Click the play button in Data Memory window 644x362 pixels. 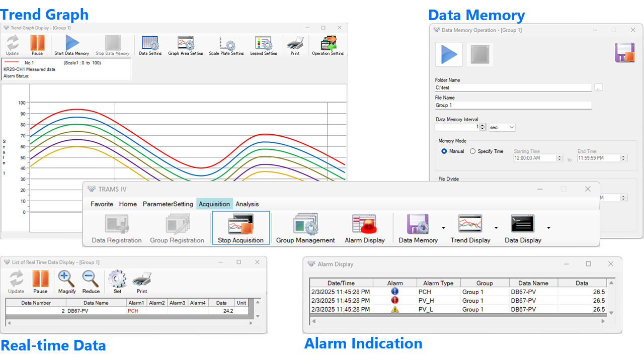449,54
